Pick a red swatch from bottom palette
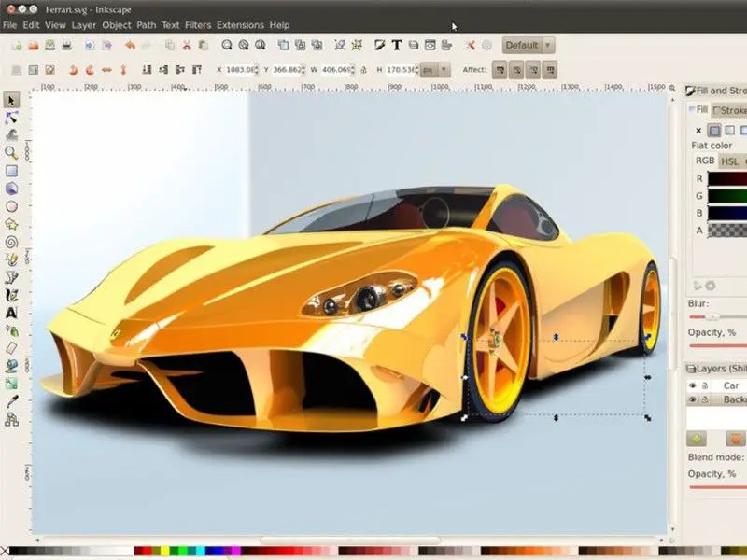 [147, 550]
